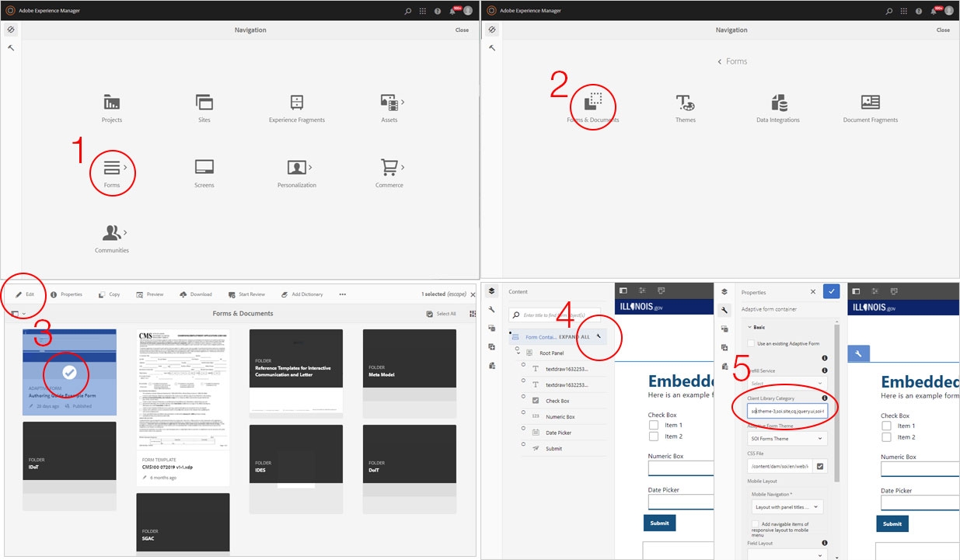The width and height of the screenshot is (960, 560).
Task: Select the CMS100 072019 form template card
Action: coord(183,407)
